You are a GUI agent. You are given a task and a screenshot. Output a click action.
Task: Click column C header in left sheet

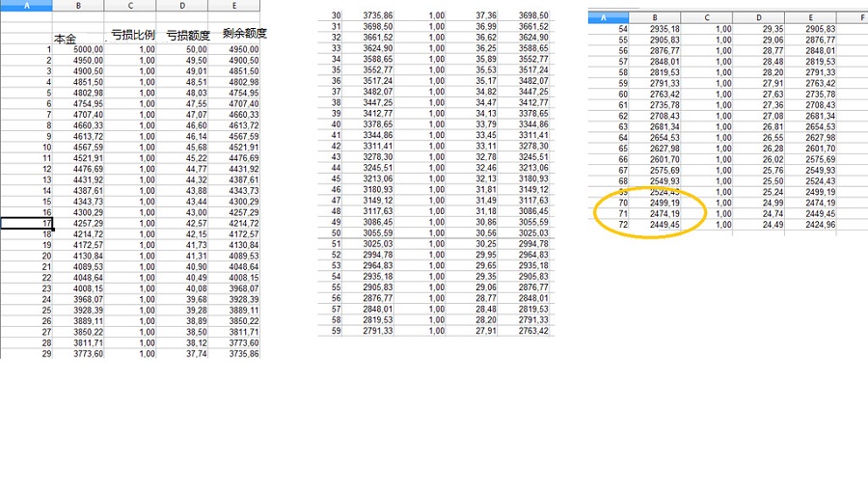130,6
